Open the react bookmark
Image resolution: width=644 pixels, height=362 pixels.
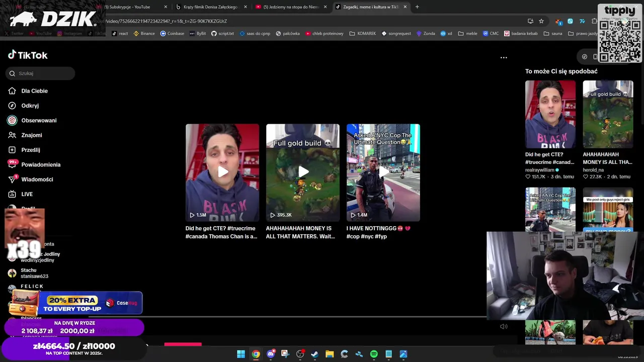point(120,34)
